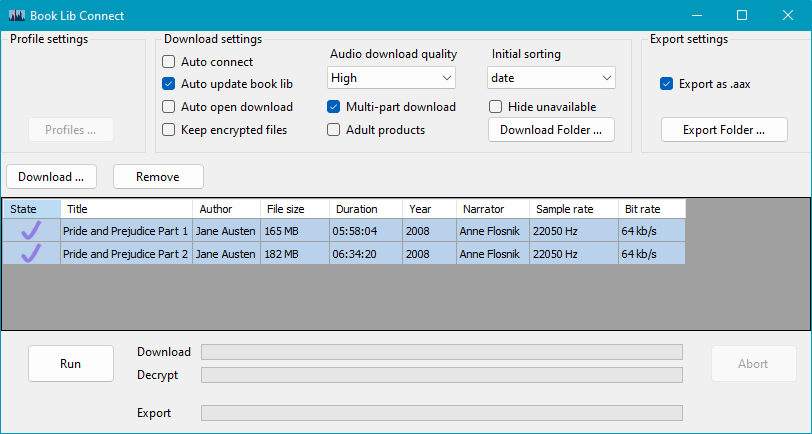Image resolution: width=812 pixels, height=434 pixels.
Task: Click the Download progress bar
Action: 442,352
